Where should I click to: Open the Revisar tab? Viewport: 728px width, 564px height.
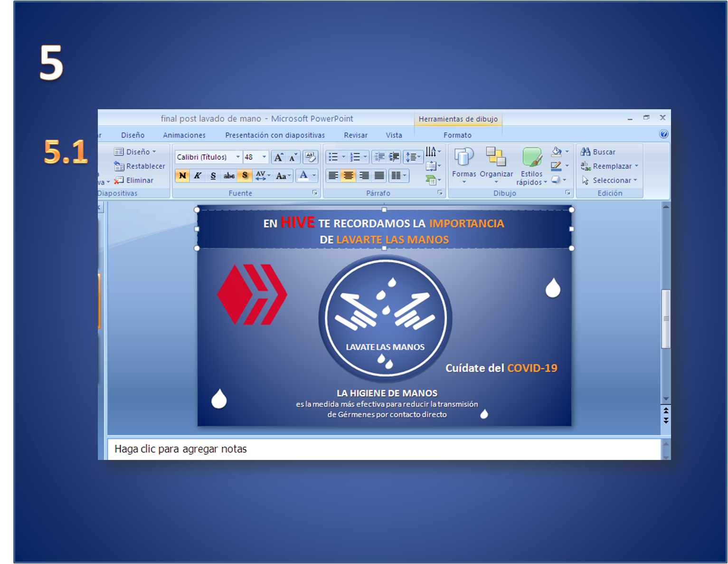(x=356, y=135)
